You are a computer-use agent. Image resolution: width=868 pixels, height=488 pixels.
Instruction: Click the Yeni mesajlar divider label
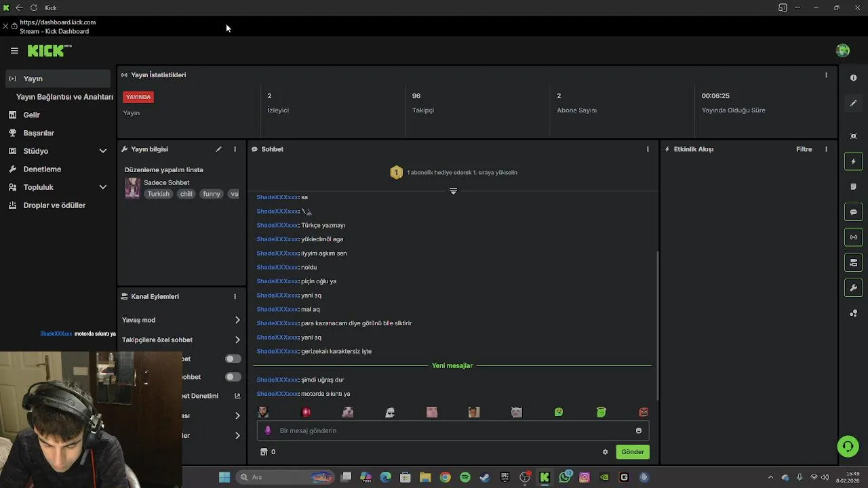coord(452,365)
